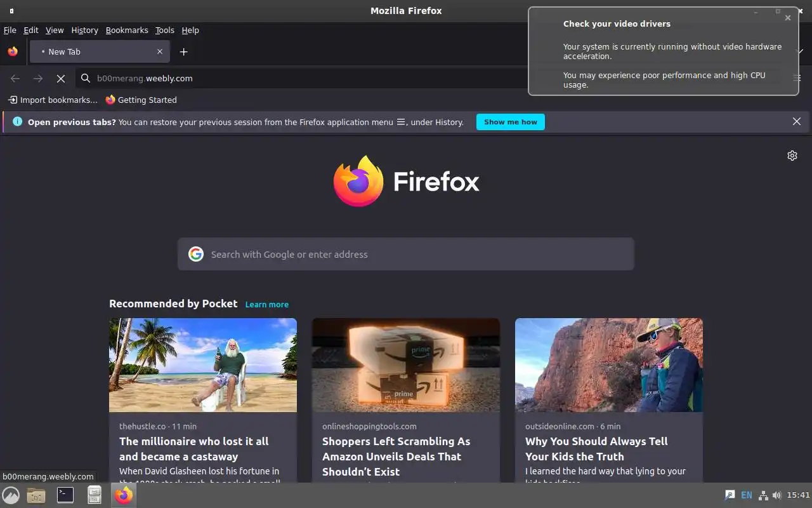Click the outsideonline.com source label
The width and height of the screenshot is (812, 508).
pos(560,426)
